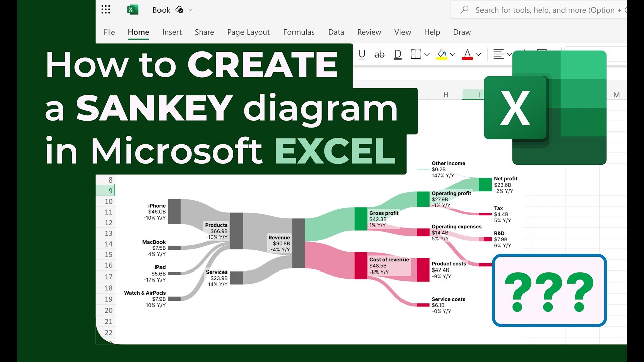Expand the alignment dropdown arrow
Screen dimensions: 644x362
(x=509, y=54)
